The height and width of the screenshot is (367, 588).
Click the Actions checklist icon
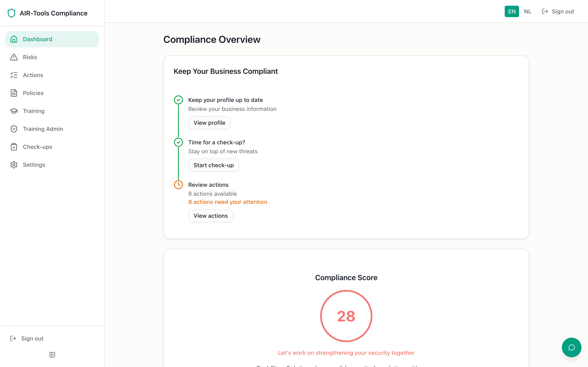(14, 75)
